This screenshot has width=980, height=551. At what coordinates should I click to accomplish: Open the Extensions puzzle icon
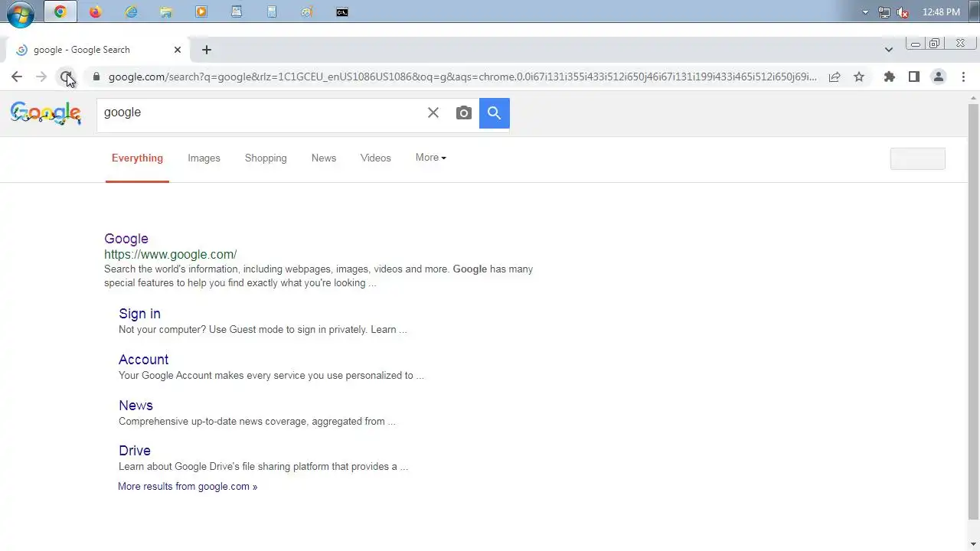(x=889, y=77)
